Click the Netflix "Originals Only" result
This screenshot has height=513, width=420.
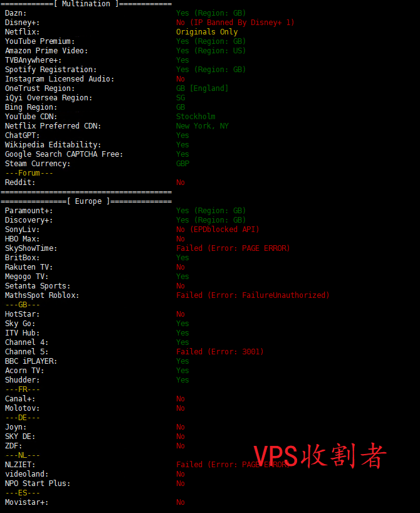coord(207,32)
